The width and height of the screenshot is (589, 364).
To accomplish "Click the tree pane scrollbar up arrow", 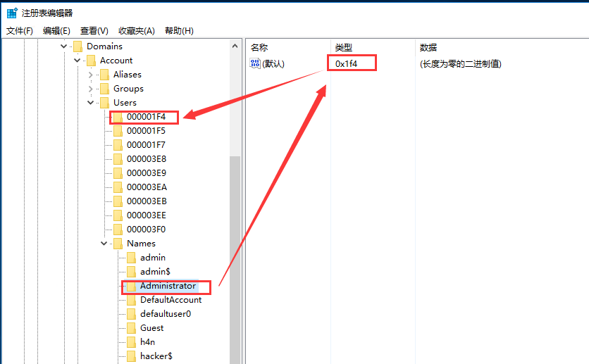I will [x=235, y=46].
